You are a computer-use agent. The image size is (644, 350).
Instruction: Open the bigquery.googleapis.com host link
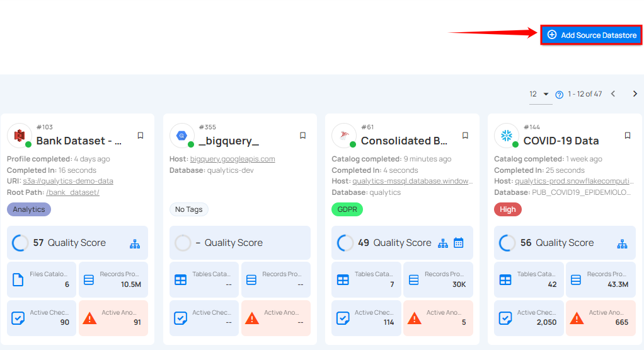pyautogui.click(x=233, y=159)
